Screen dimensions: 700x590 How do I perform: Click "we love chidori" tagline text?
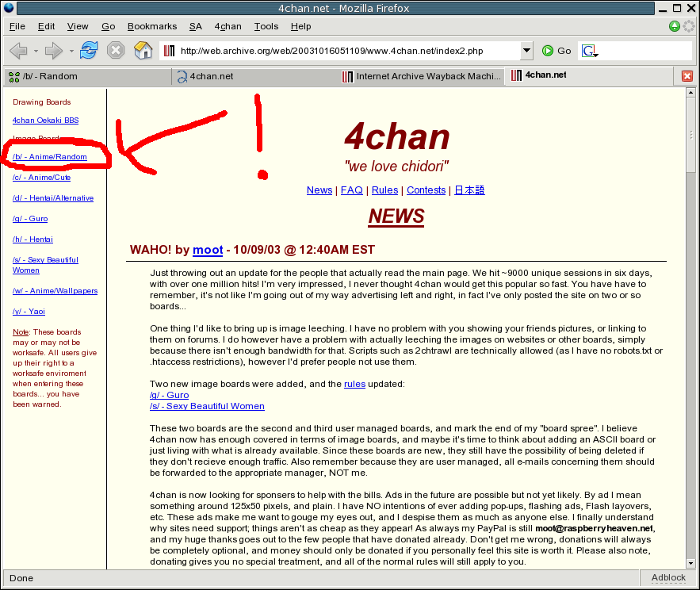396,167
